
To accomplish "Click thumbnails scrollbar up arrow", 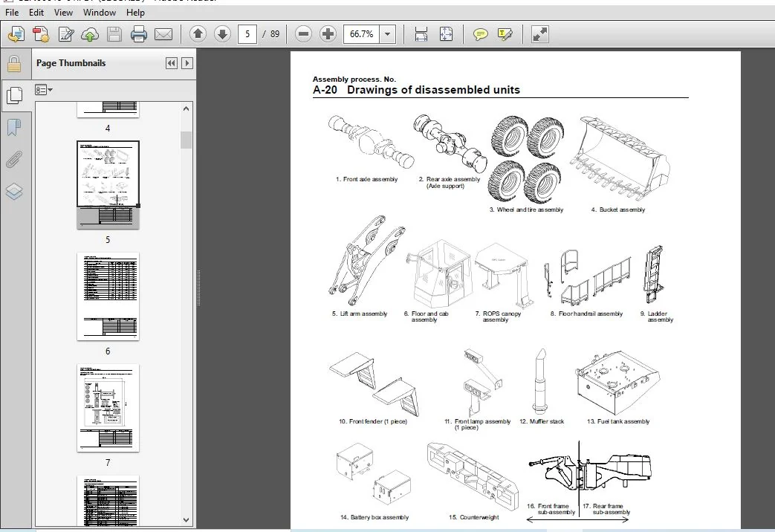I will (186, 108).
